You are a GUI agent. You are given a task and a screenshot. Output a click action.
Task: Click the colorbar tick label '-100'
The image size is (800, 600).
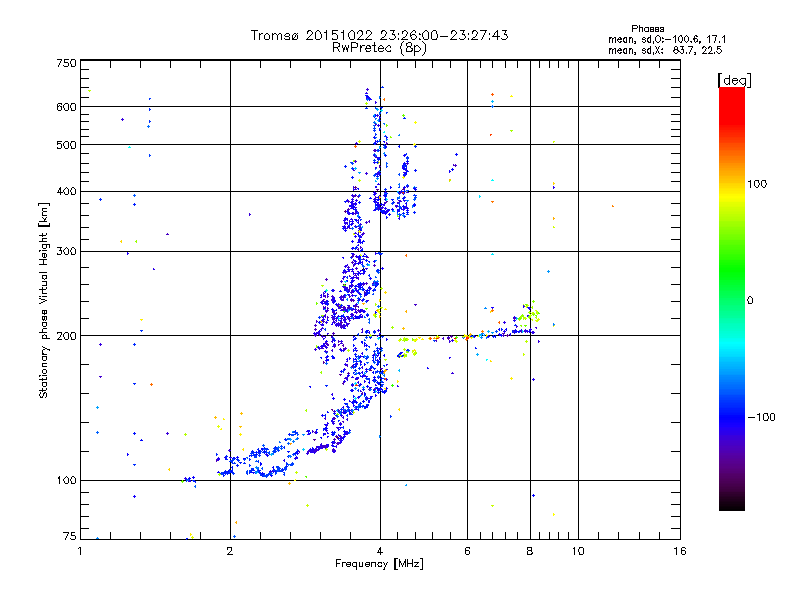click(761, 417)
